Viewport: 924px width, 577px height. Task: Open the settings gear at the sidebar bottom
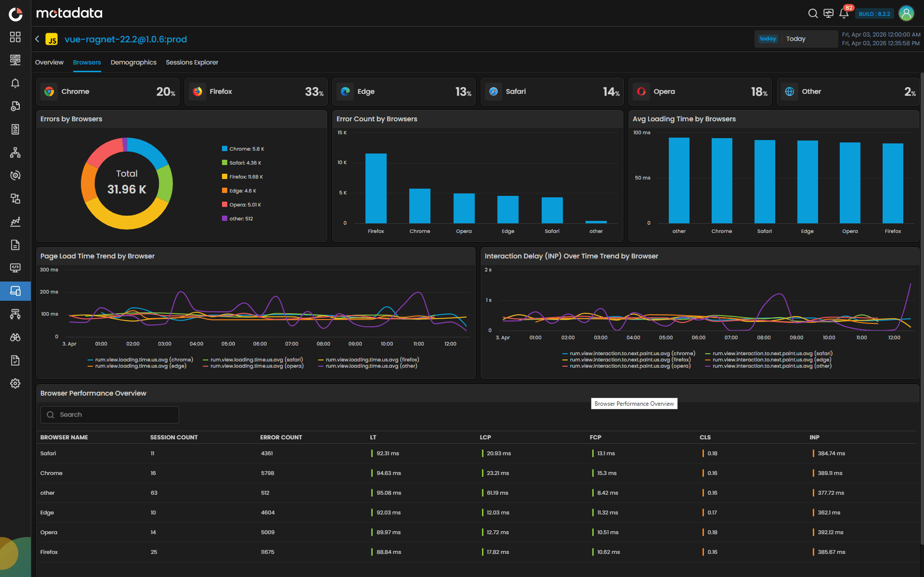click(15, 384)
